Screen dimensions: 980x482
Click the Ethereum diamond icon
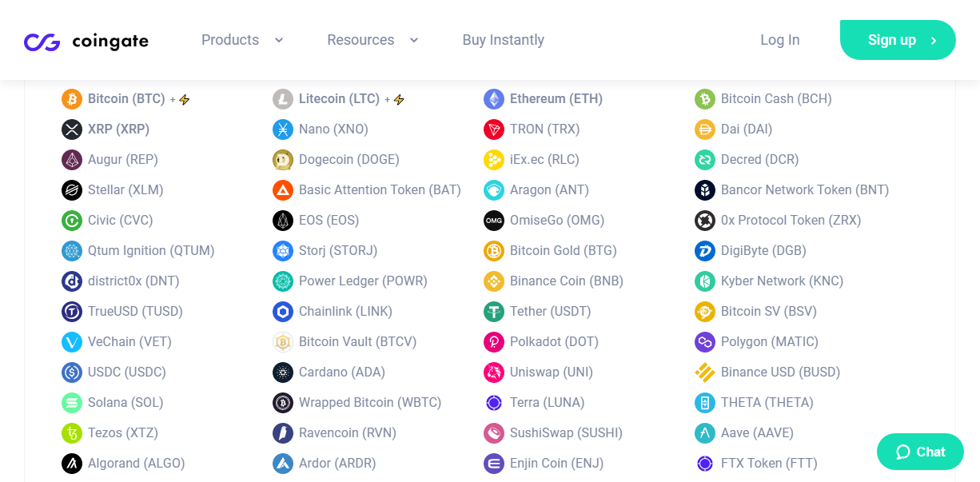click(494, 99)
